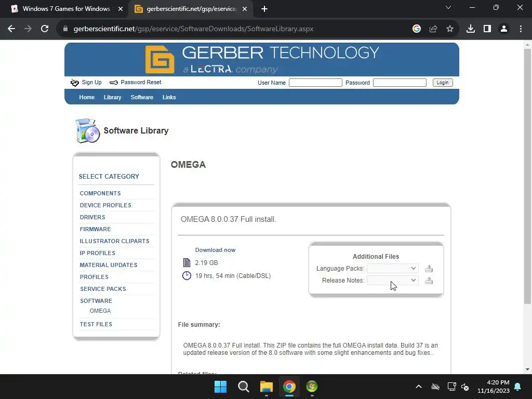Screen dimensions: 532x399
Task: Focus the User Name field
Action: click(x=315, y=83)
